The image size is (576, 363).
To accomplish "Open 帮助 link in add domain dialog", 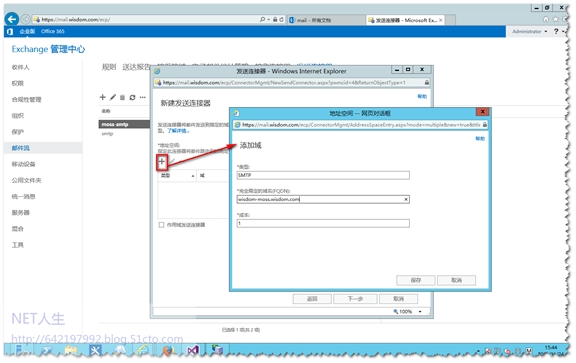I will pos(480,139).
